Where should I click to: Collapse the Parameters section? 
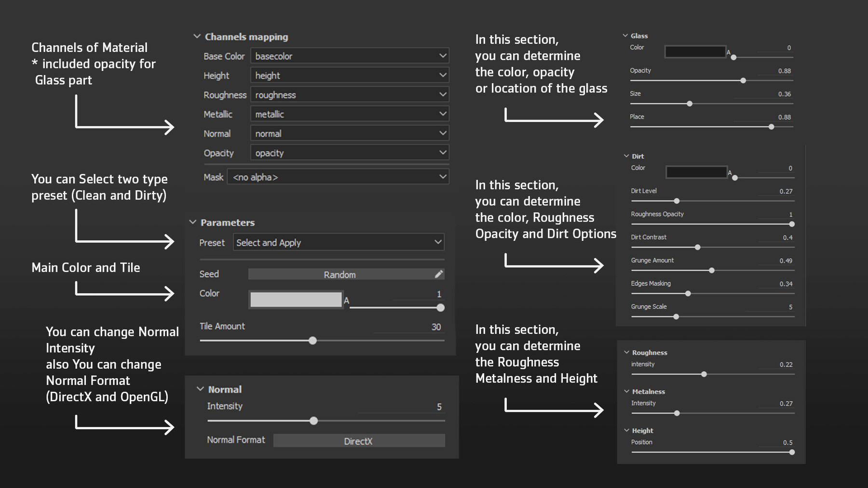tap(193, 222)
